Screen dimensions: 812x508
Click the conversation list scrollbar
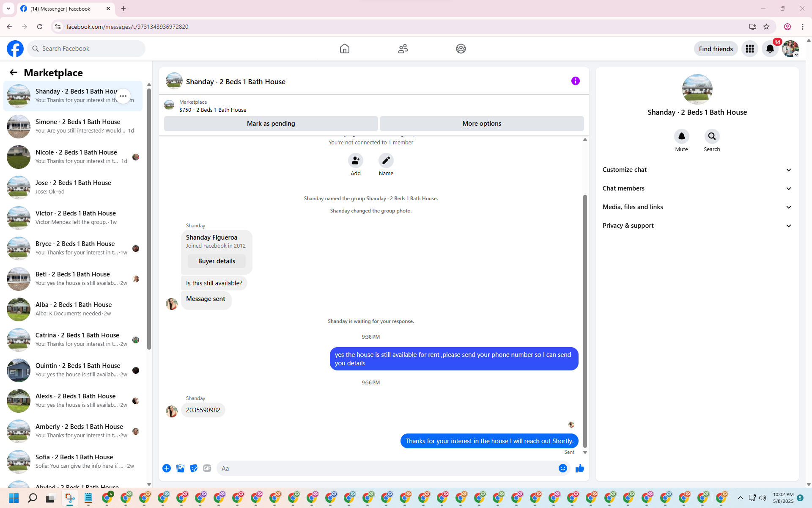(149, 219)
